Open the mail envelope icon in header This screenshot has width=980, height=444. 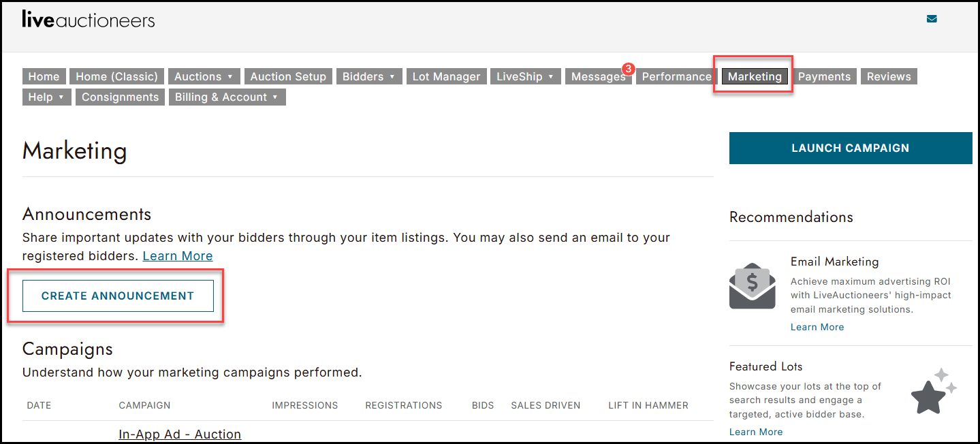pyautogui.click(x=932, y=19)
